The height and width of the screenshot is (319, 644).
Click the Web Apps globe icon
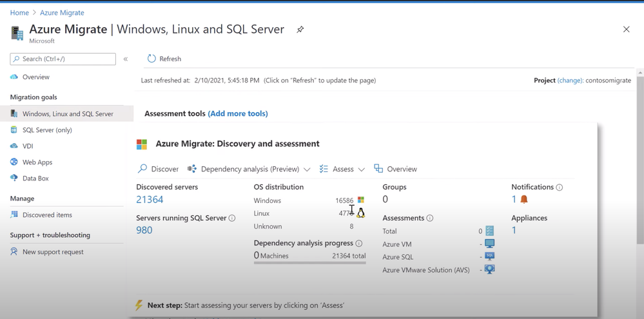coord(14,162)
